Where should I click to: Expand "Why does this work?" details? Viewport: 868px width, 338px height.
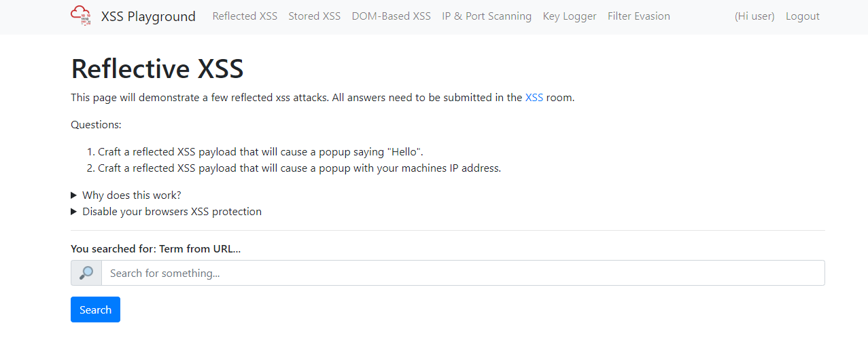pyautogui.click(x=131, y=195)
